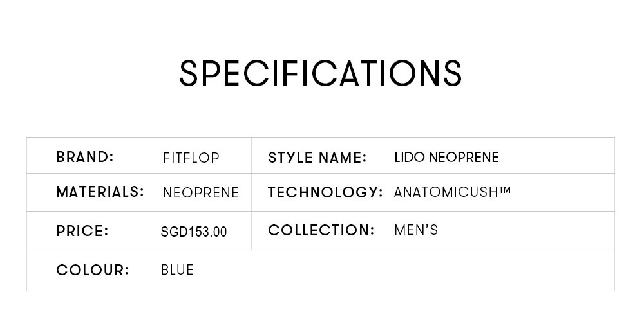Select the TECHNOLOGY: label
644x319 pixels.
[x=325, y=192]
